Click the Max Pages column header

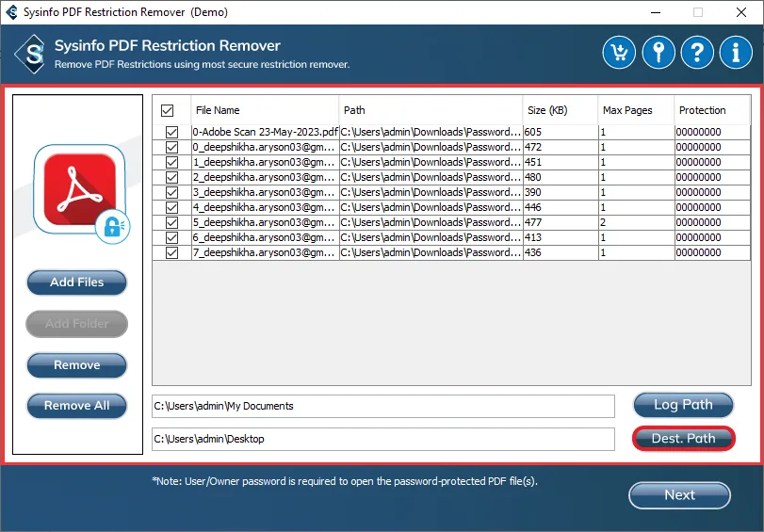click(x=635, y=110)
